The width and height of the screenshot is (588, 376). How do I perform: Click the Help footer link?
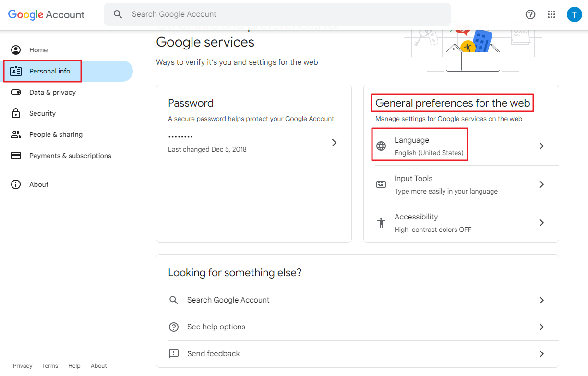[74, 366]
